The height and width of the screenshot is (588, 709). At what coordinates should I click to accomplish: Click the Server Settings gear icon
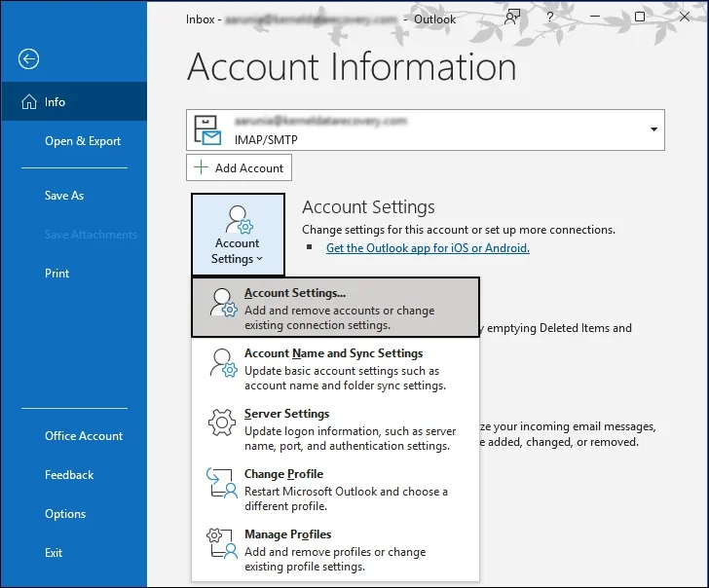point(222,423)
